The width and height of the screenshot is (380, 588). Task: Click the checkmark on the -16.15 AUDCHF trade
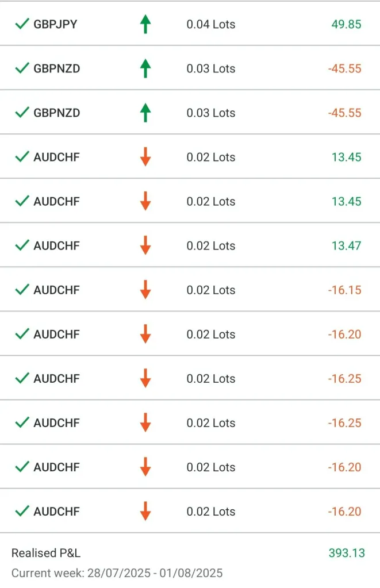[22, 290]
